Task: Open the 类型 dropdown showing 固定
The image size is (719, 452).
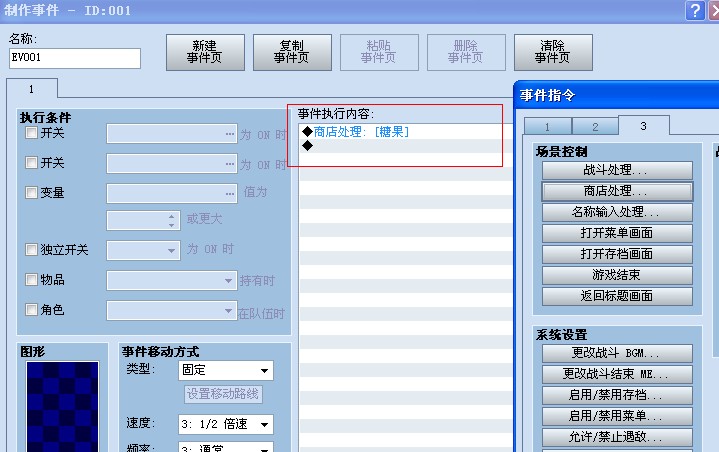Action: pyautogui.click(x=226, y=370)
